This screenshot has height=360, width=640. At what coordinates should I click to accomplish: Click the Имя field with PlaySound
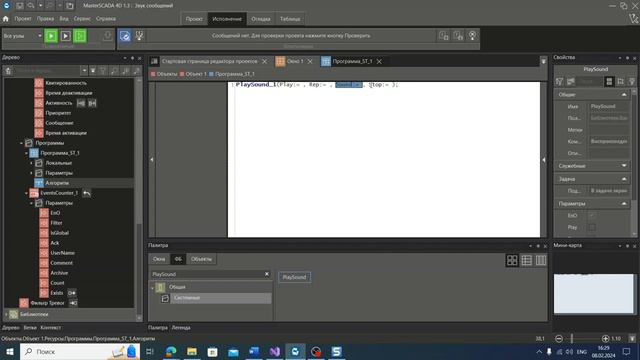609,106
